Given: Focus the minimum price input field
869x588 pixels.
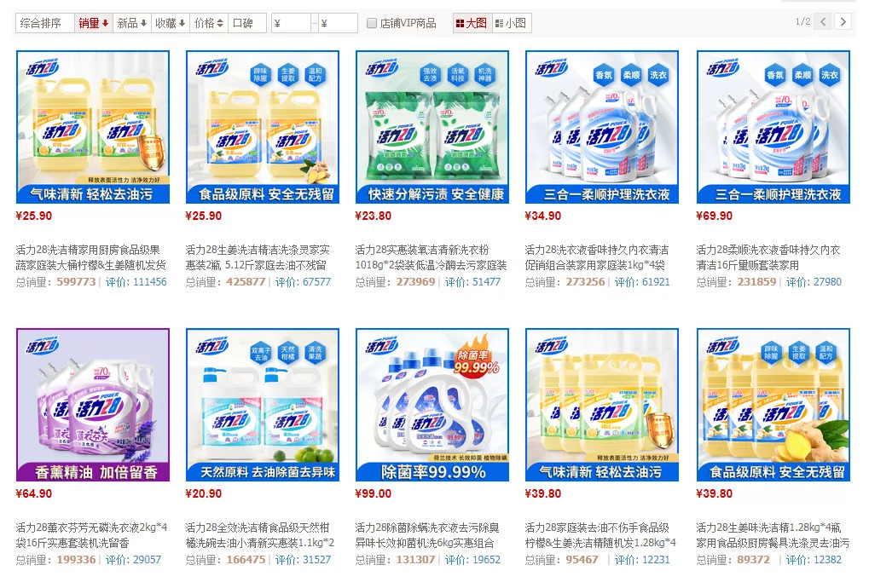Looking at the screenshot, I should pyautogui.click(x=291, y=23).
